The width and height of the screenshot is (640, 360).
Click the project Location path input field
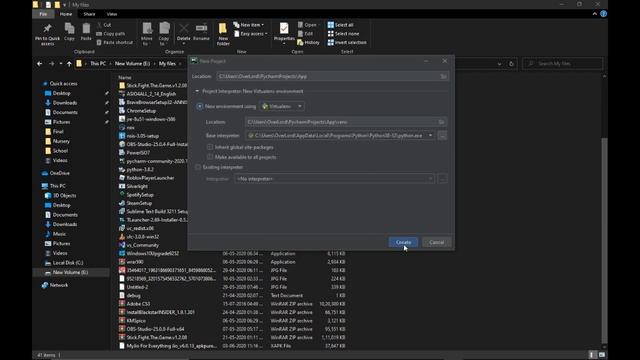click(x=332, y=76)
